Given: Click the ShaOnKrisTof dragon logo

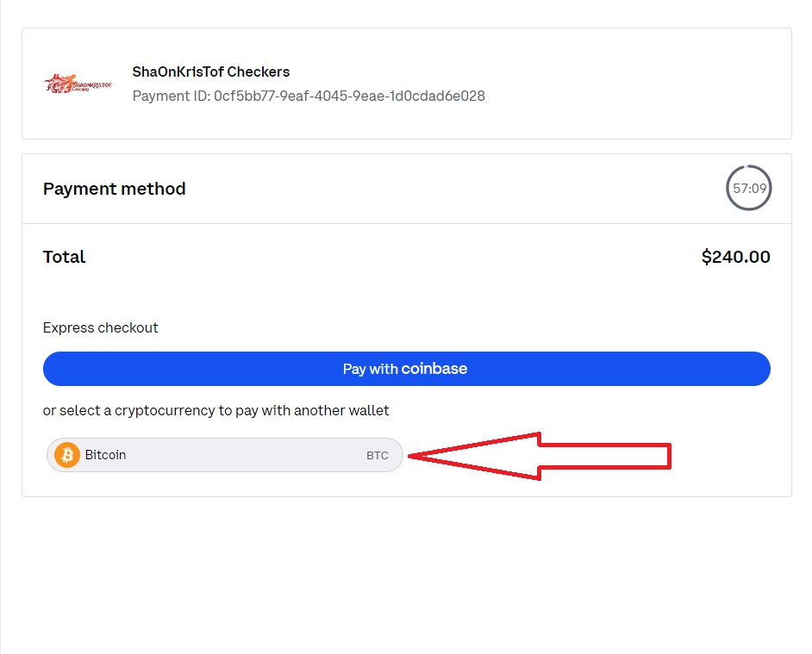Looking at the screenshot, I should tap(78, 84).
